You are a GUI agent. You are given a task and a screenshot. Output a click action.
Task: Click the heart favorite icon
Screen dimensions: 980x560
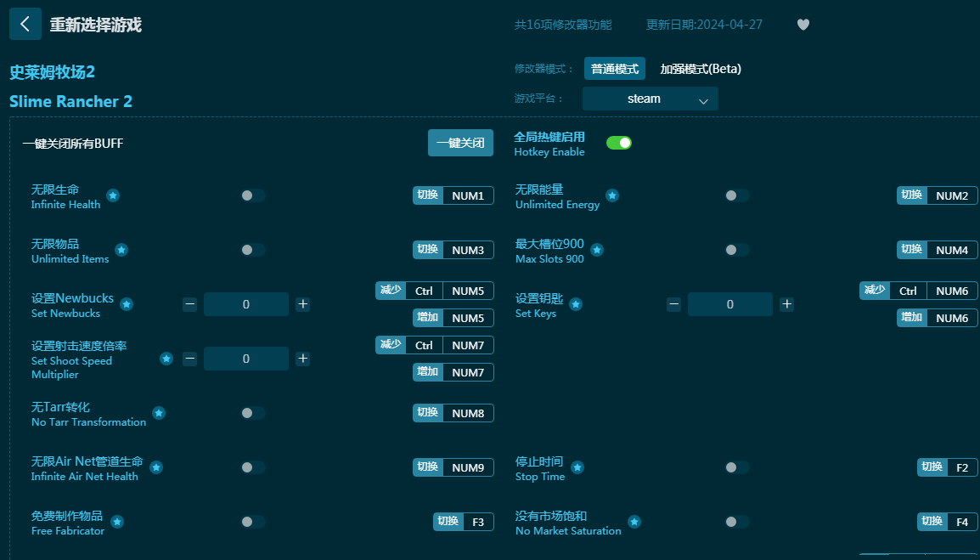coord(803,25)
